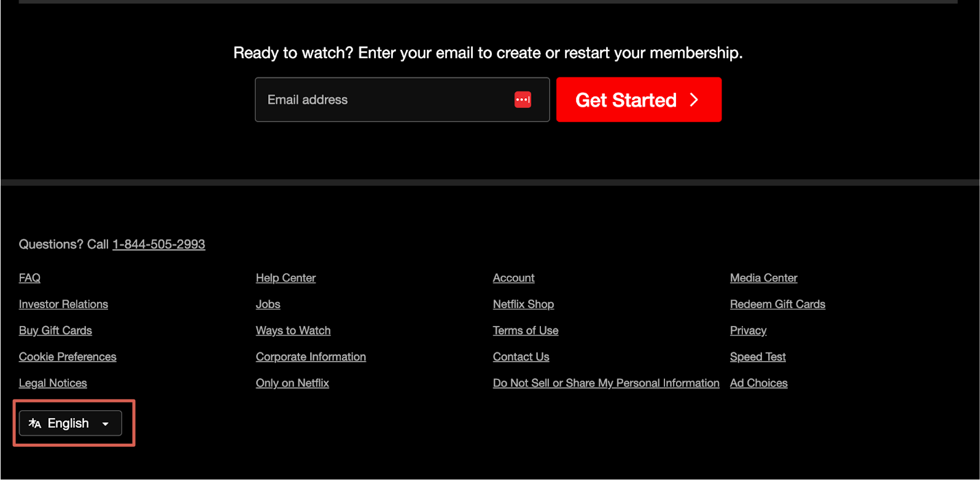This screenshot has width=980, height=480.
Task: Visit the Media Center link
Action: 763,278
